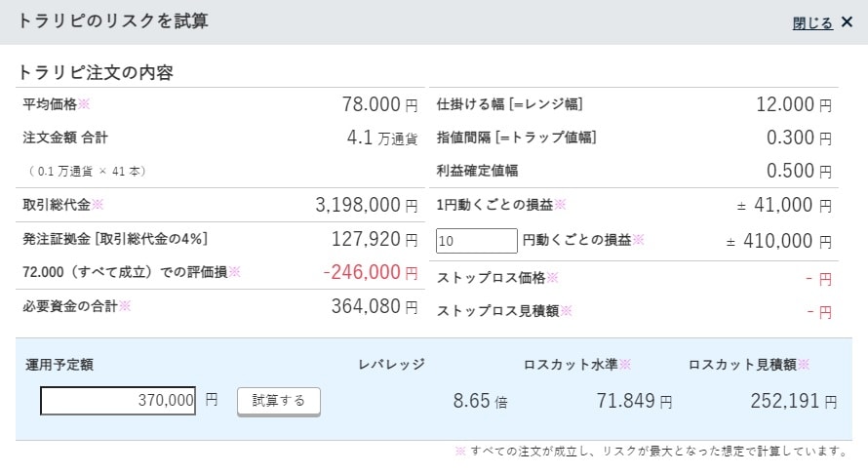Click the asterisk beside 72.000 での評価損
Image resolution: width=868 pixels, height=473 pixels.
coord(235,271)
